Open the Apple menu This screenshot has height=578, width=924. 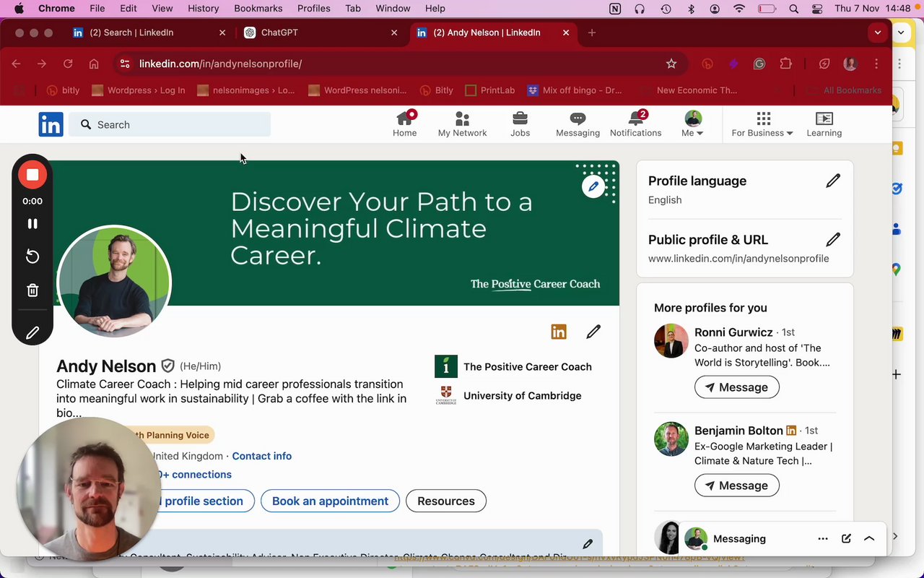point(19,9)
